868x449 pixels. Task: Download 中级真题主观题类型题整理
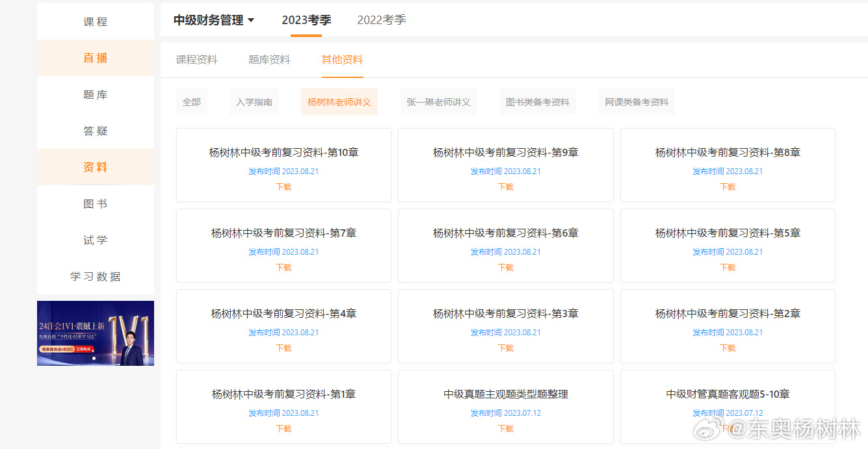coord(505,428)
